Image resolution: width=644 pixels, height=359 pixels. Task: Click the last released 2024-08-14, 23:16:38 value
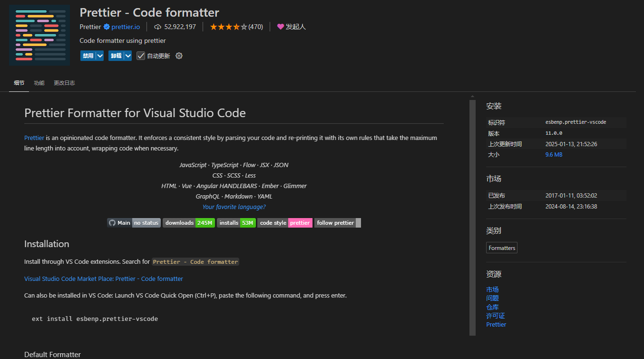tap(571, 206)
